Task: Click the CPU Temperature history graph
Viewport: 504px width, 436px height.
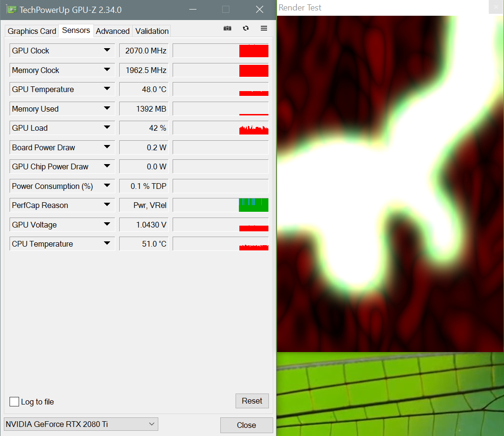Action: [x=220, y=244]
